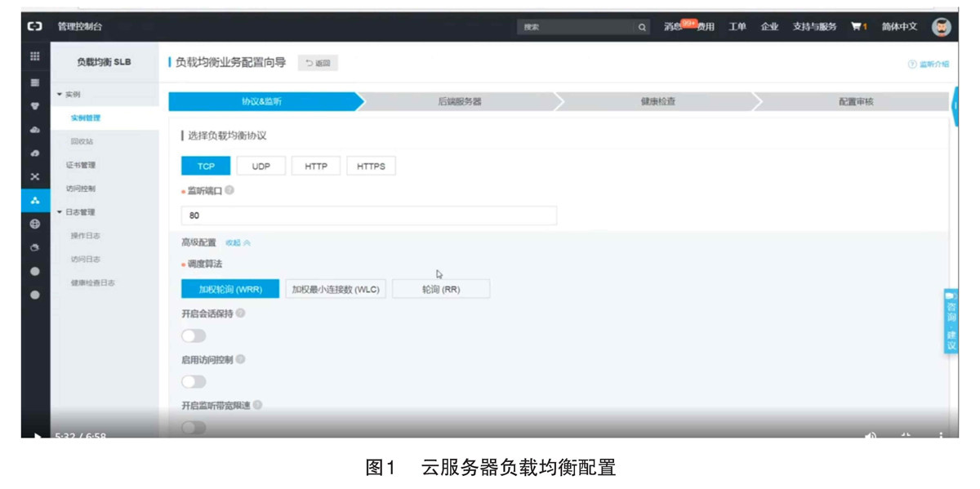Image resolution: width=980 pixels, height=489 pixels.
Task: Toggle the 启用访问控制 switch
Action: (194, 381)
